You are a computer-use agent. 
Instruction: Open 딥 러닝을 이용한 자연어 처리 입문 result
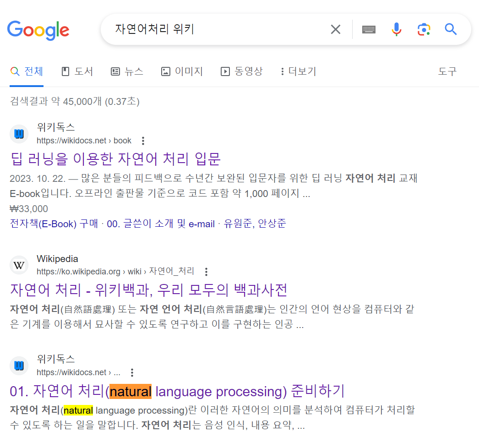pos(115,159)
